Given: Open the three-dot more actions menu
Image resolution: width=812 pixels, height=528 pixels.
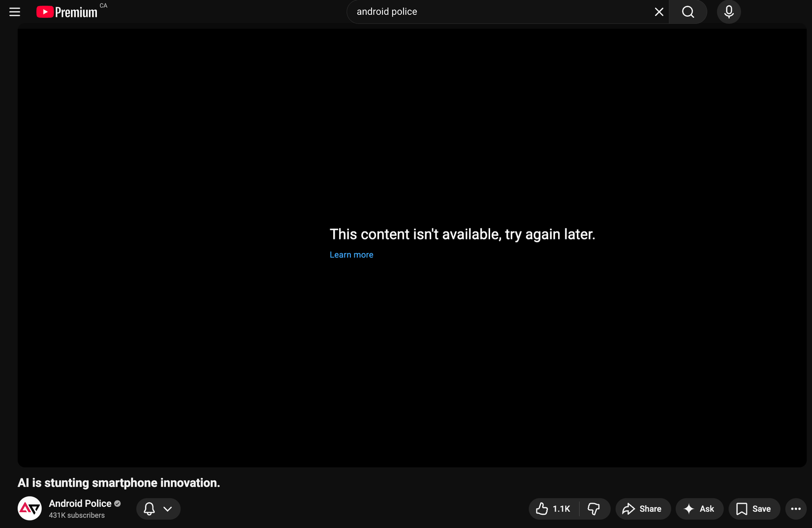Looking at the screenshot, I should coord(796,509).
